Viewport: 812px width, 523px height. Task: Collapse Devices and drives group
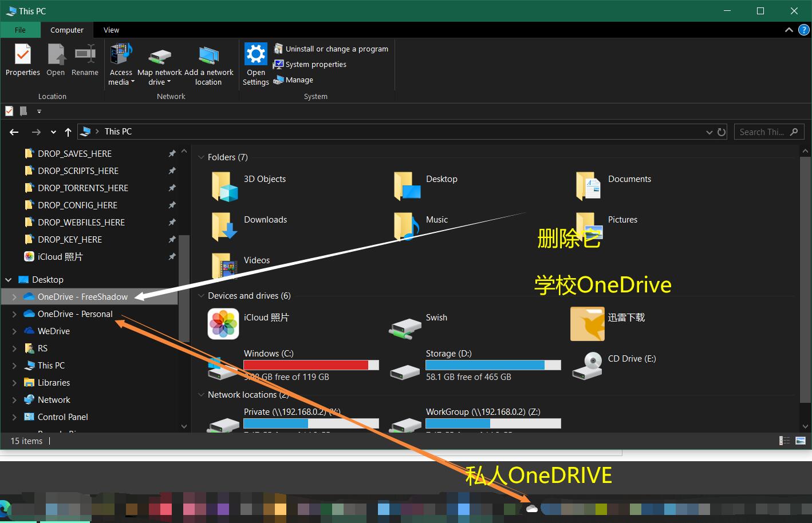pyautogui.click(x=201, y=296)
